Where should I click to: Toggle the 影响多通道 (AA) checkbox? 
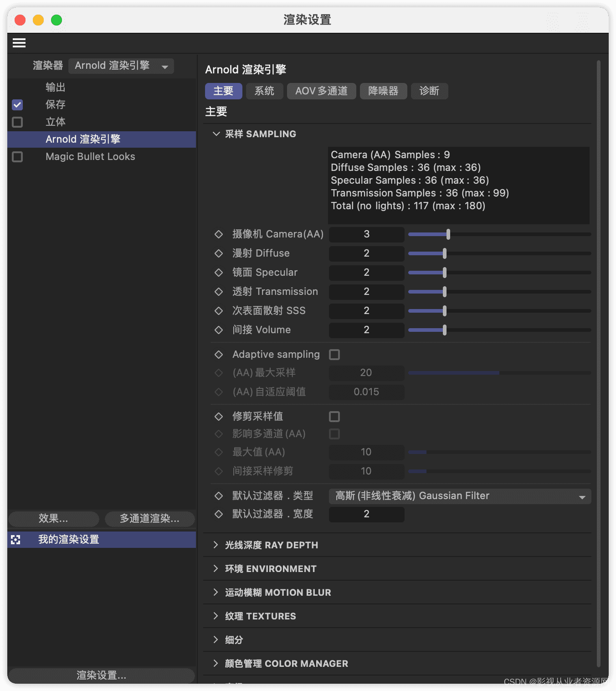[334, 434]
